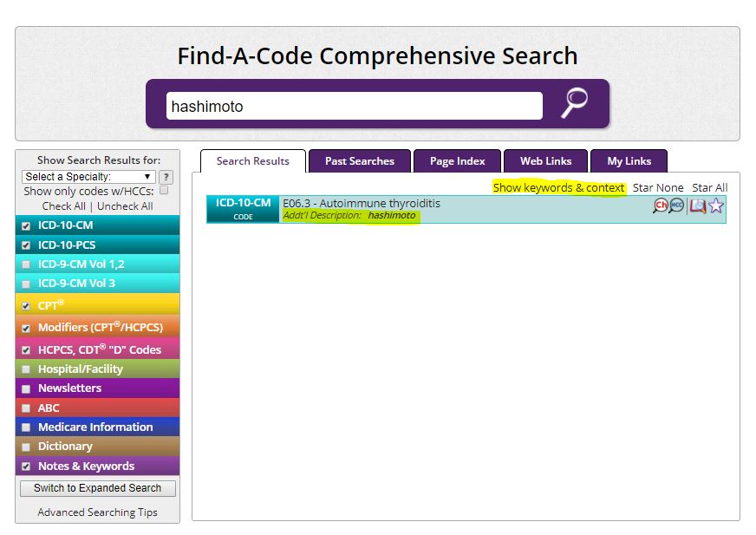Click the Star None link
Screen dimensions: 756x535
pyautogui.click(x=658, y=187)
